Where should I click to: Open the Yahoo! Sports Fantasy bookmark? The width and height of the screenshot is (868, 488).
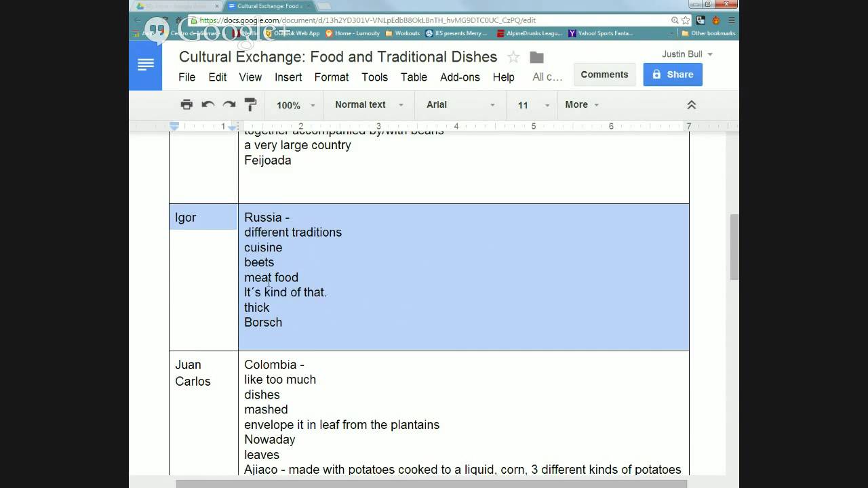tap(601, 33)
